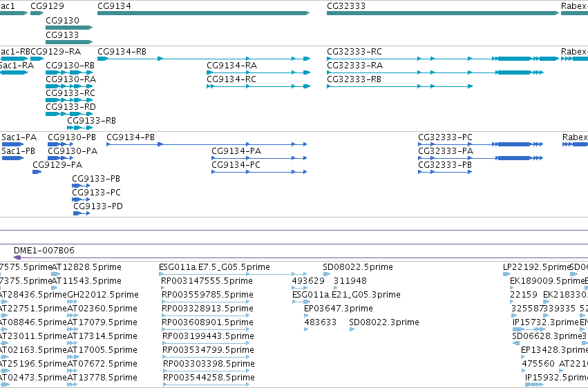Open protein CG9134-PC
Viewport: 588px width, 388px height.
[x=236, y=165]
